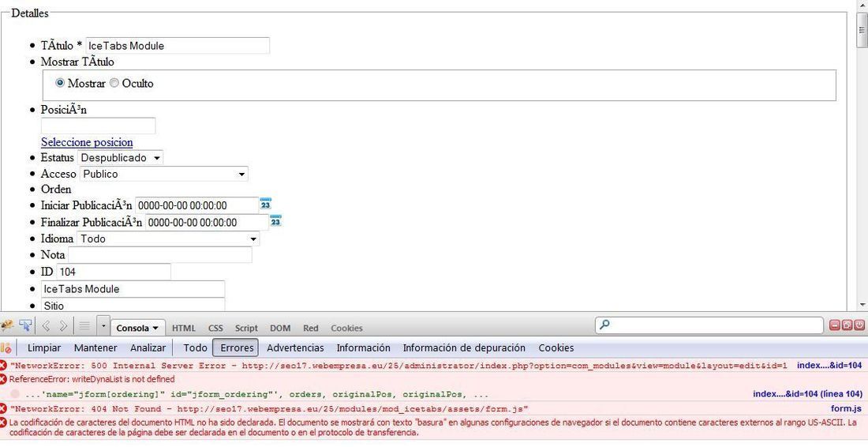This screenshot has width=868, height=447.
Task: Switch to the Script panel tab
Action: 246,328
